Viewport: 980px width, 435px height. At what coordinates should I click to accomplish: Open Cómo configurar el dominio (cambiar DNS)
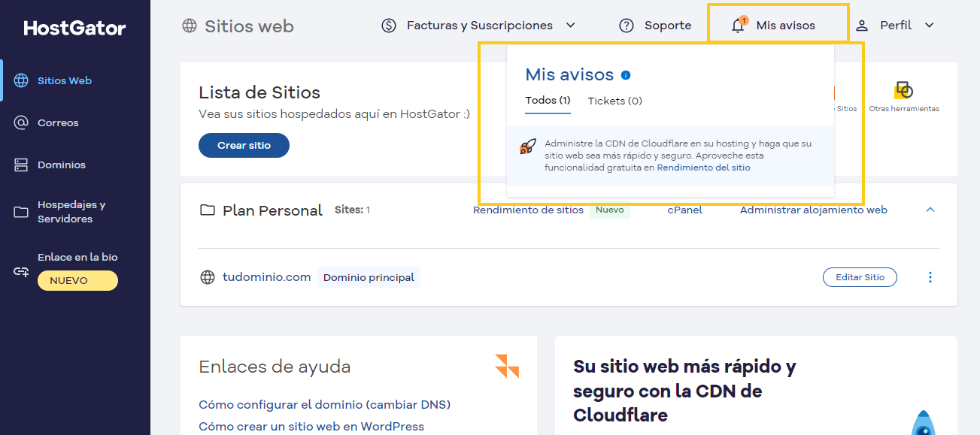point(324,405)
